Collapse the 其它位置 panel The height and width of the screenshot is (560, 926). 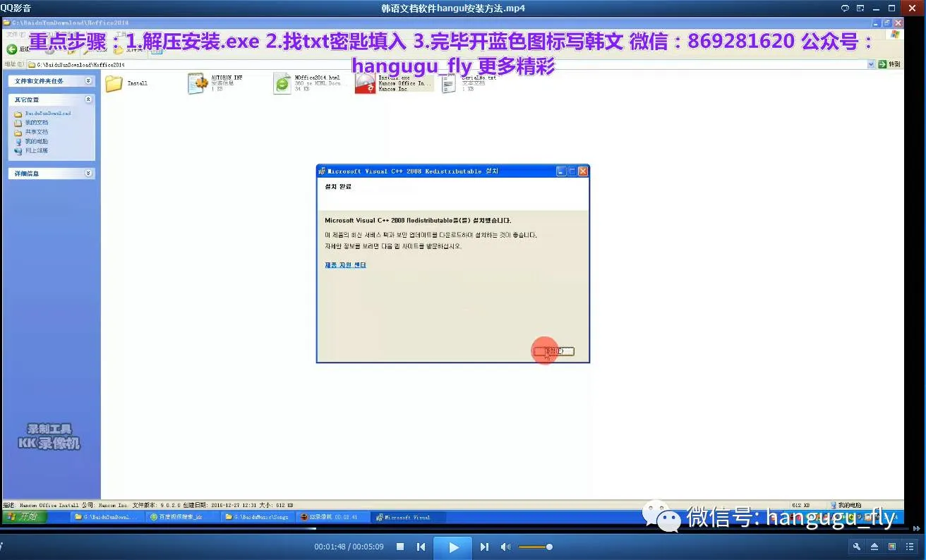88,100
